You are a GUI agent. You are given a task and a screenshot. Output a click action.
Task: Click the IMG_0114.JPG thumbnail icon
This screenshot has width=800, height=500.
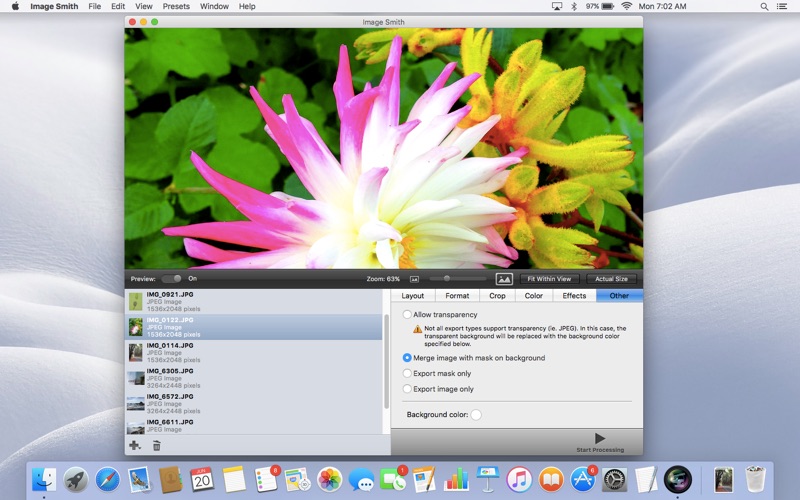135,353
